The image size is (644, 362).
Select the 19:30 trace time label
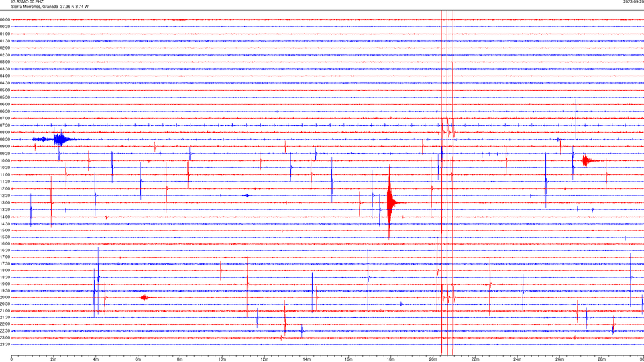(x=5, y=290)
